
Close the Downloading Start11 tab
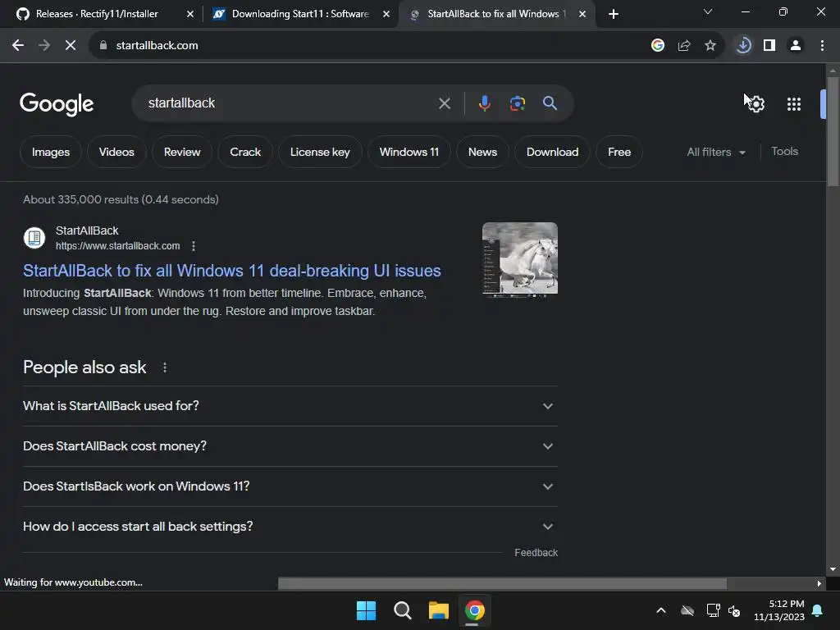386,15
